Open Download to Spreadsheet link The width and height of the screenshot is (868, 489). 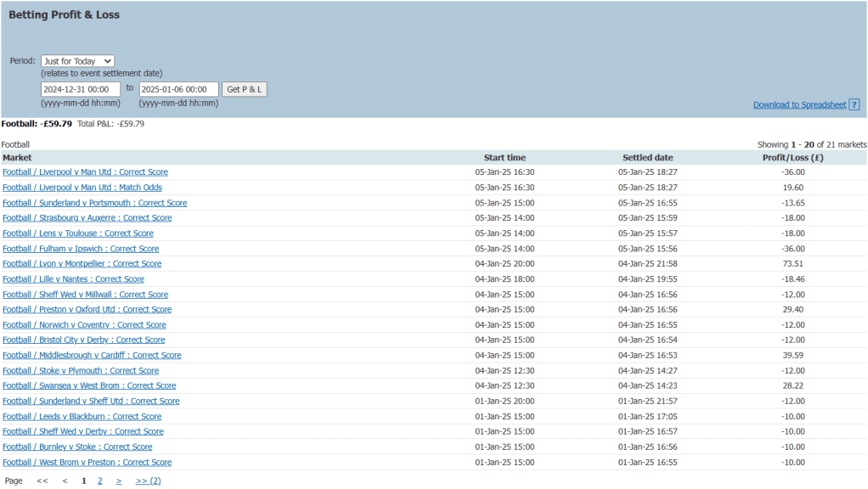799,105
